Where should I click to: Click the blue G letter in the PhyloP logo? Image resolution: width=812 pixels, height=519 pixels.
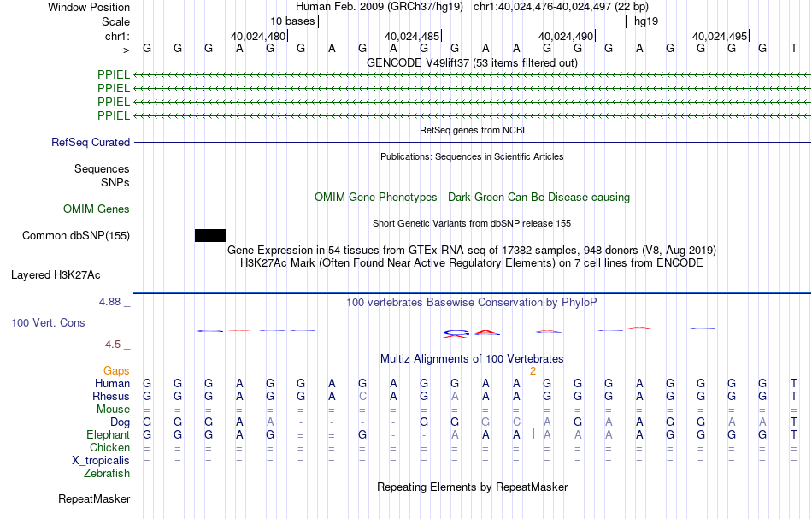pos(456,333)
